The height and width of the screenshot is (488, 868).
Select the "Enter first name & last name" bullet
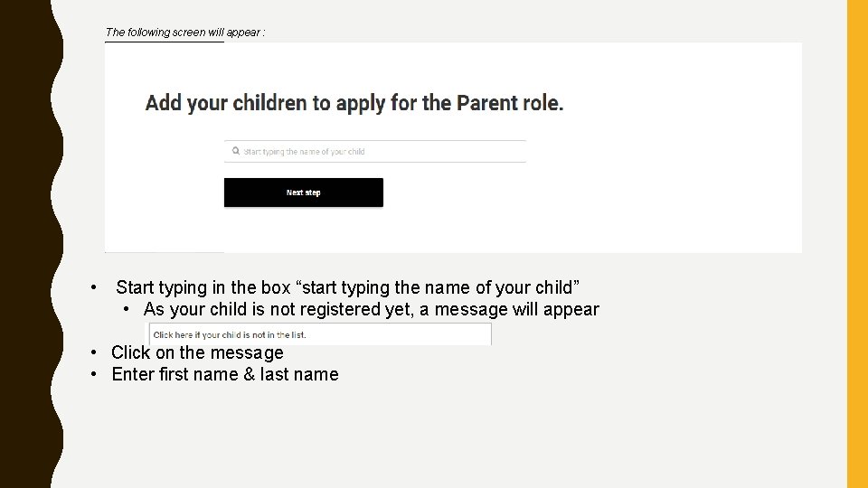point(225,375)
